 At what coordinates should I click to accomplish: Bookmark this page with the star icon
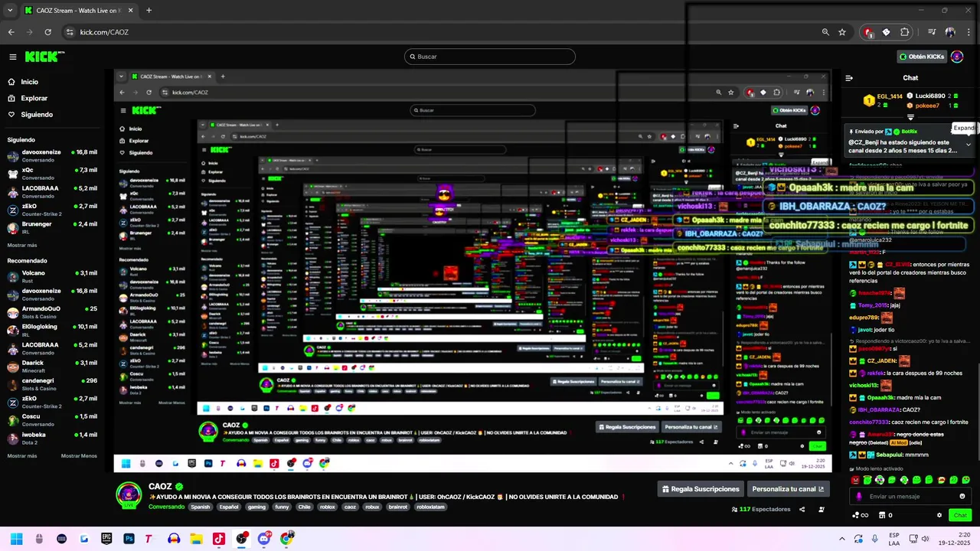[842, 32]
